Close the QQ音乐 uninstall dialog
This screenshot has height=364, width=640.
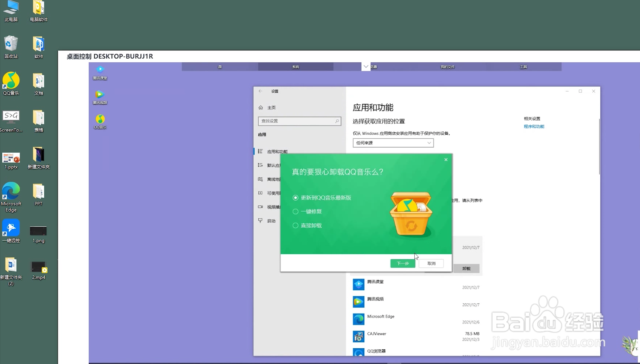[x=446, y=160]
